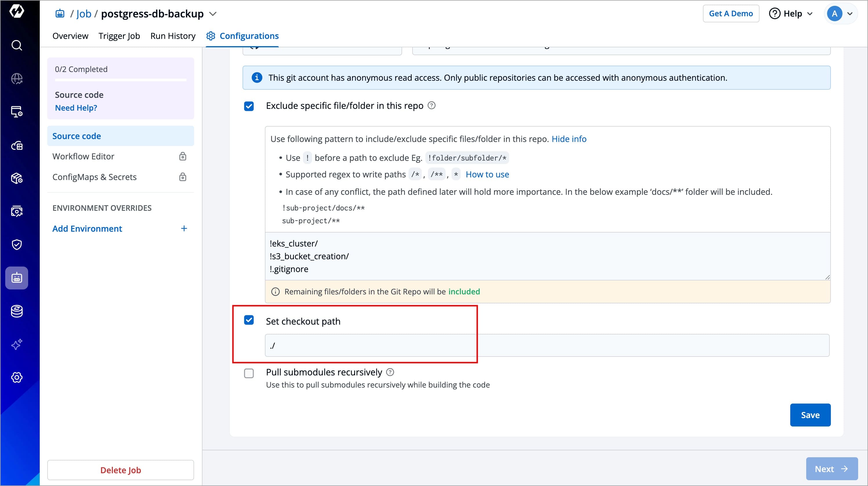Enable Pull submodules recursively checkbox
The image size is (868, 486).
[249, 373]
